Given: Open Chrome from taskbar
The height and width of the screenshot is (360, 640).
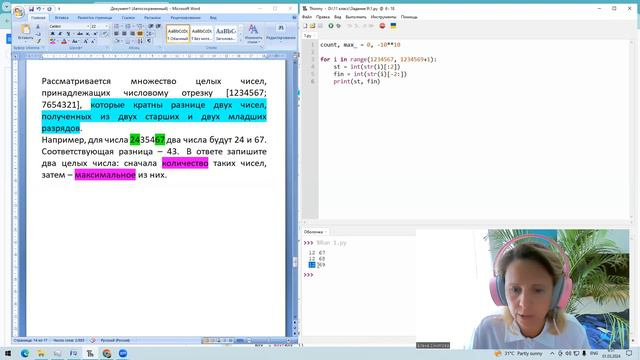Looking at the screenshot, I should [x=107, y=353].
